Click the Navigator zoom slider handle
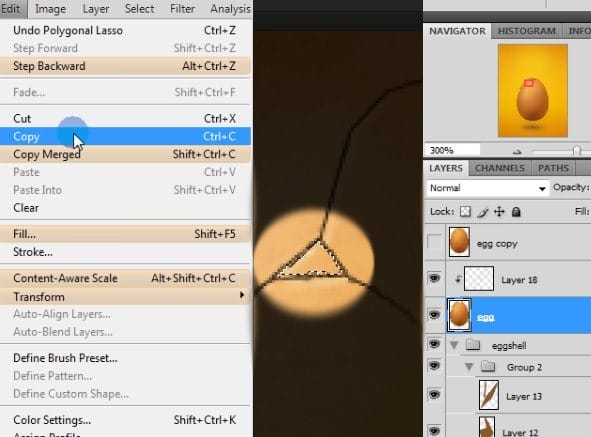Screen dimensions: 591x437 coord(576,151)
